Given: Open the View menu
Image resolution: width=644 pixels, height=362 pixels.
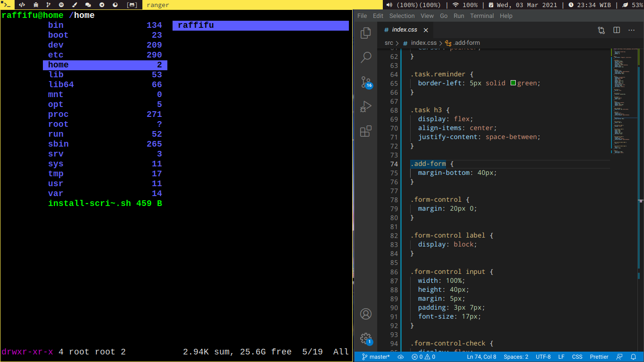Looking at the screenshot, I should [427, 16].
